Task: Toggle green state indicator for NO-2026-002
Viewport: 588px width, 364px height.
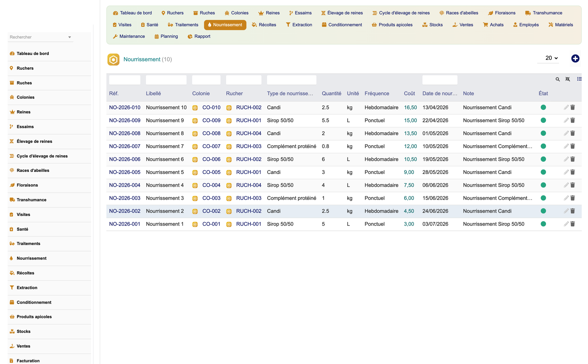Action: (543, 211)
